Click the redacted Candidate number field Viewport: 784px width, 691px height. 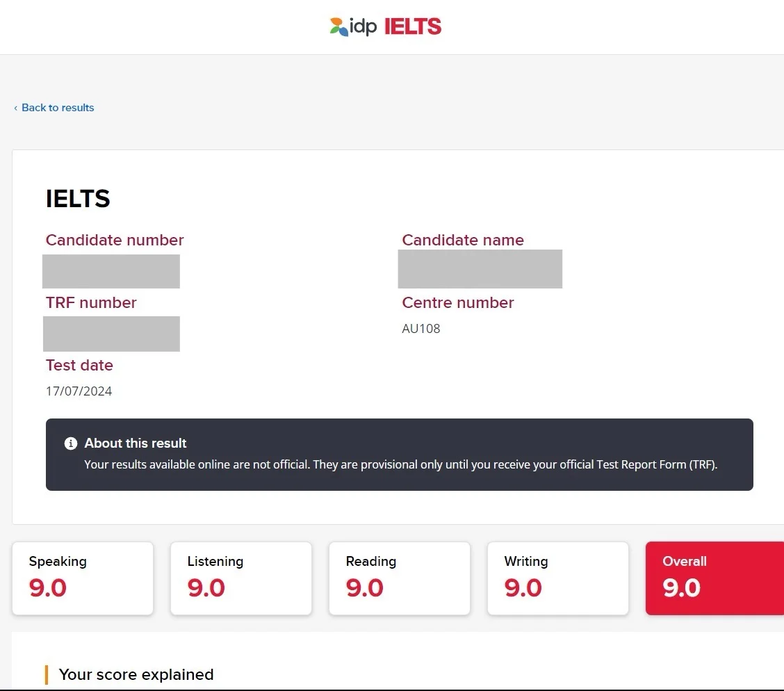pos(111,271)
